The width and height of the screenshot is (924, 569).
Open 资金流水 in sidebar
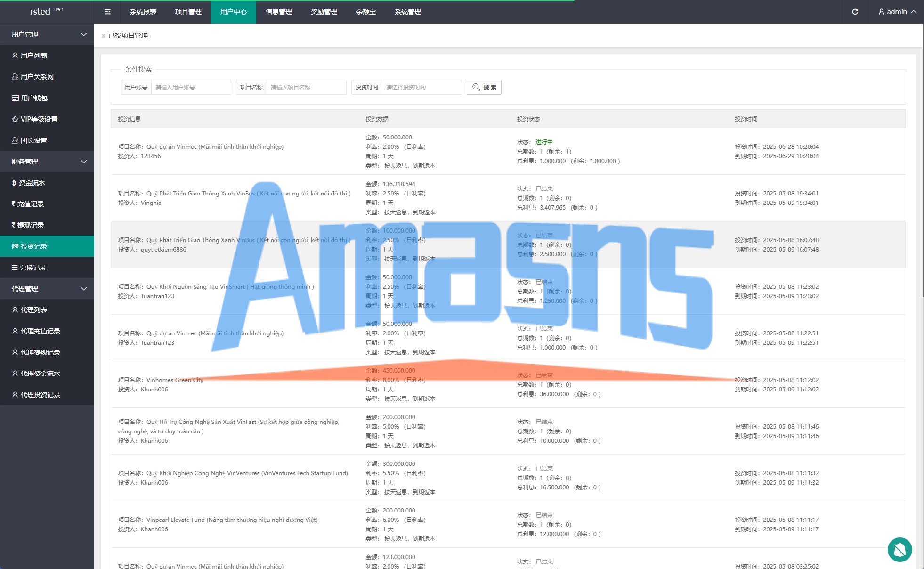point(32,183)
